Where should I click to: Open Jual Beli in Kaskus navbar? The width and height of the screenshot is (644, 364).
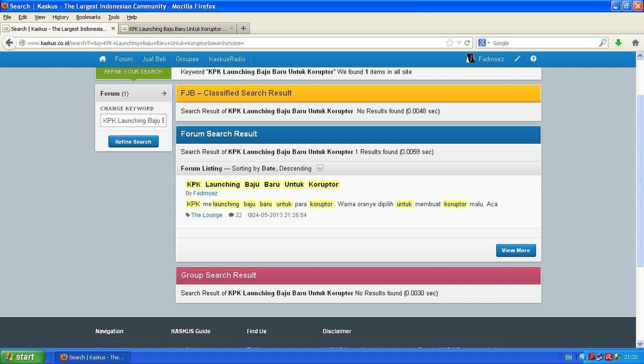coord(154,59)
